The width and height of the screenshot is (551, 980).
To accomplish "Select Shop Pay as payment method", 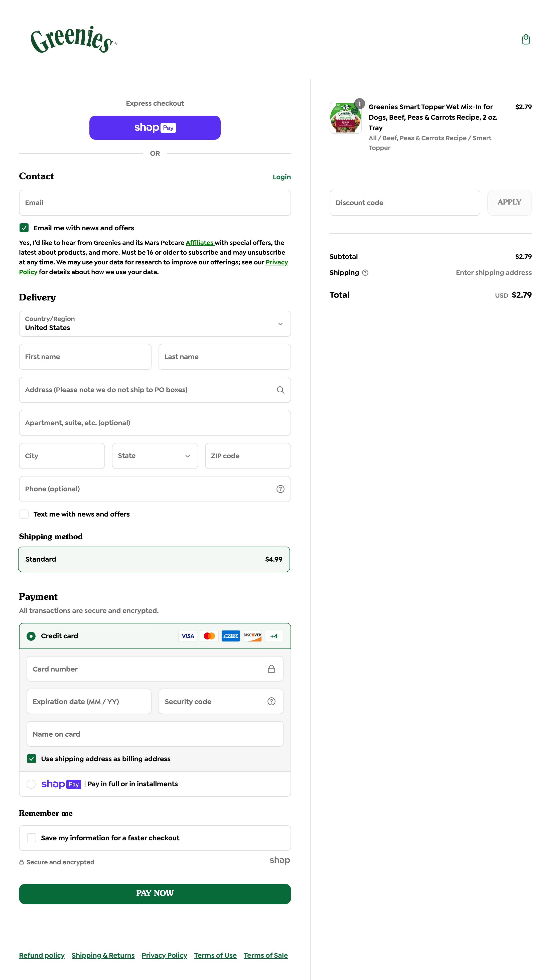I will [31, 784].
